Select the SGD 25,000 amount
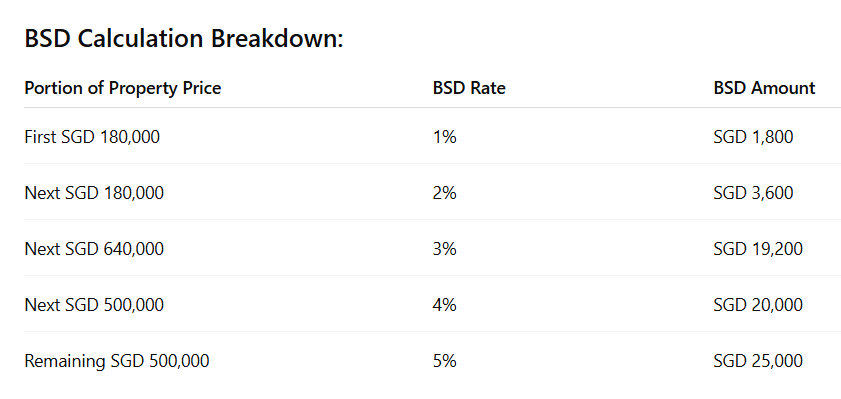The height and width of the screenshot is (399, 841). point(758,361)
